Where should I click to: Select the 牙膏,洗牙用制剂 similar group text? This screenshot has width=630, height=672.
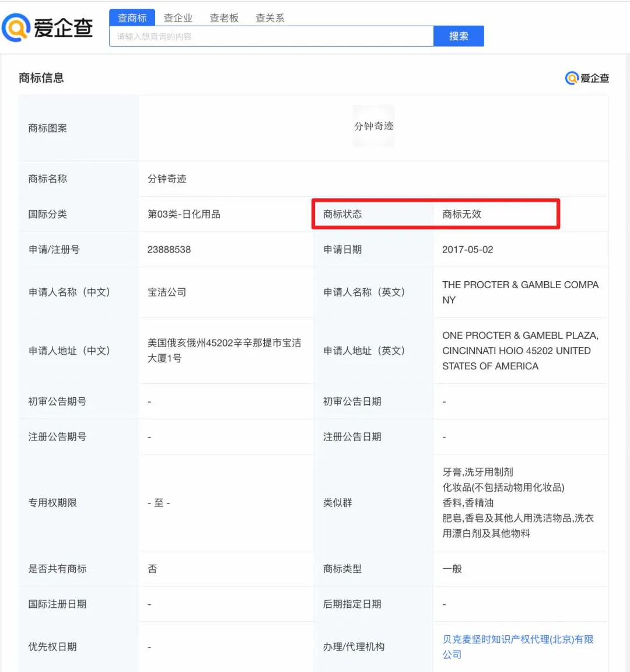click(x=477, y=472)
